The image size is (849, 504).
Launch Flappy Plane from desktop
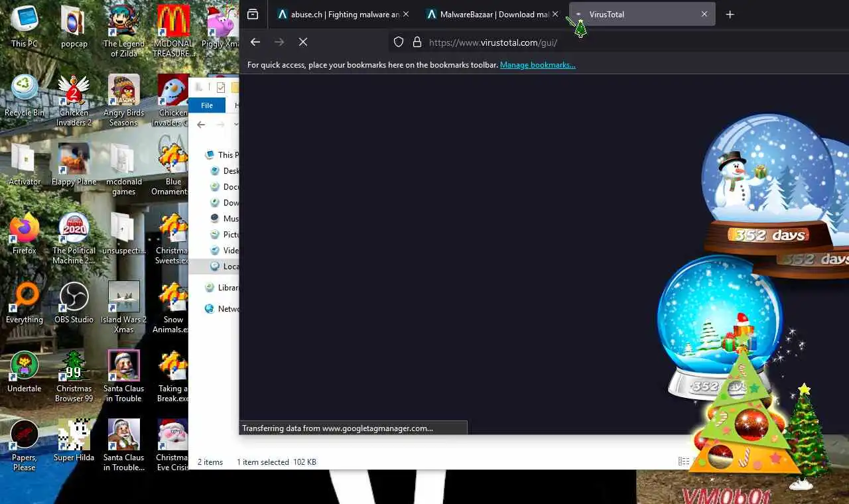click(74, 164)
